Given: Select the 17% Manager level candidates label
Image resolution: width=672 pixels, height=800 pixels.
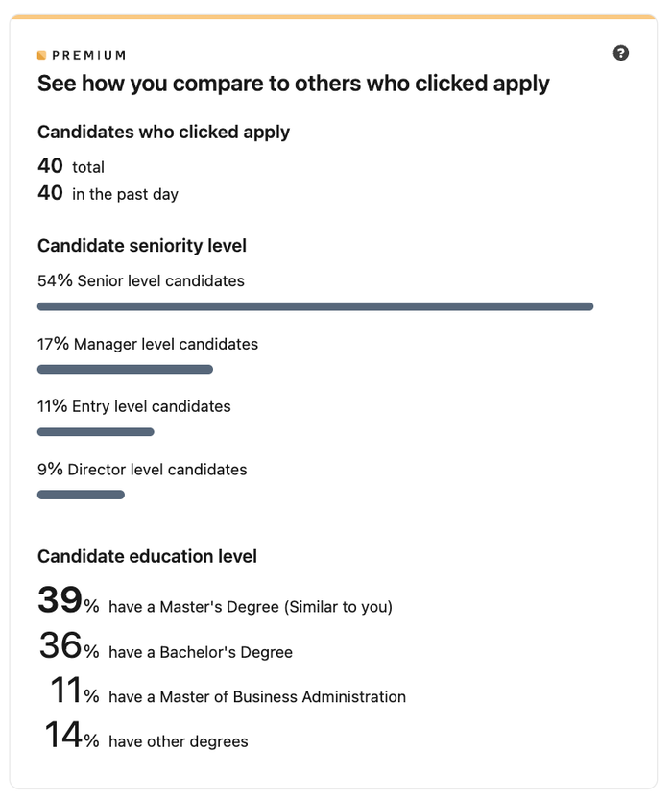Looking at the screenshot, I should [147, 344].
